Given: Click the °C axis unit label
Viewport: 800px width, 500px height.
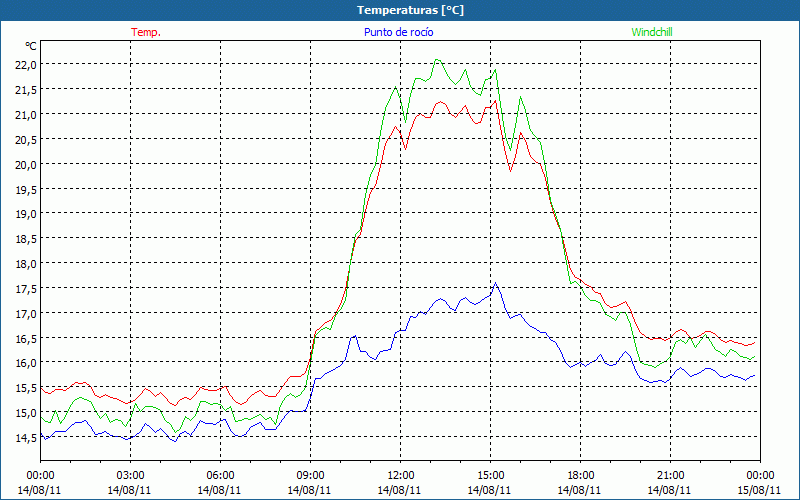Looking at the screenshot, I should click(x=31, y=46).
